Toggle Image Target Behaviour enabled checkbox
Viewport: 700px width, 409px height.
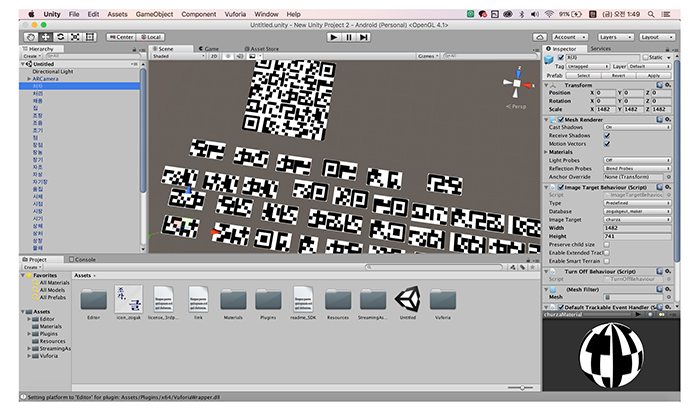click(x=561, y=187)
